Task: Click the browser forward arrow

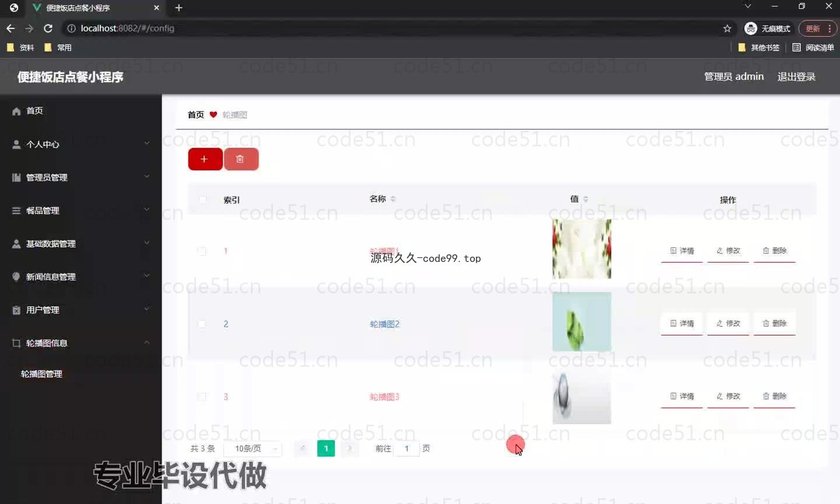Action: [x=29, y=28]
